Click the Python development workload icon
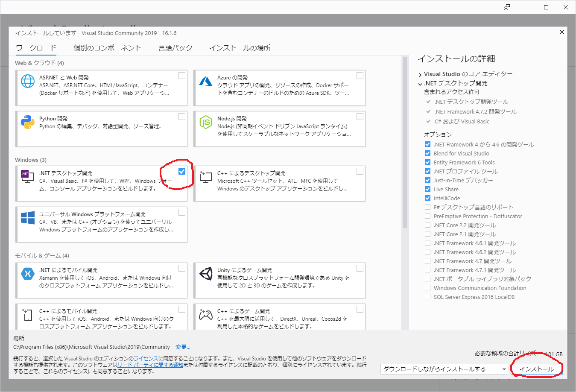This screenshot has height=392, width=576. 28,122
